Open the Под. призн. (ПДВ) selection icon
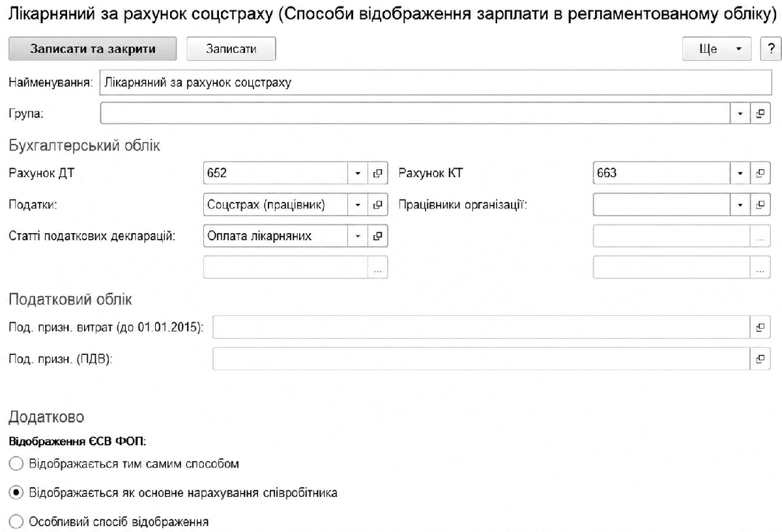 [760, 358]
